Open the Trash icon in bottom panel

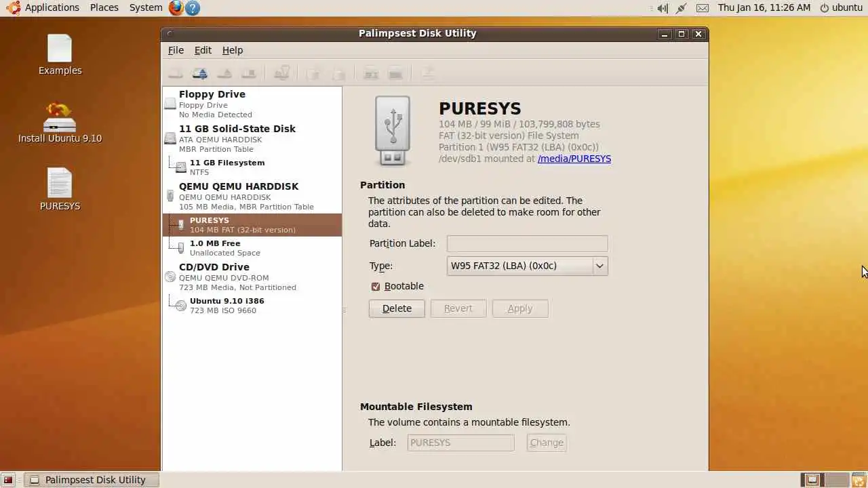(859, 480)
